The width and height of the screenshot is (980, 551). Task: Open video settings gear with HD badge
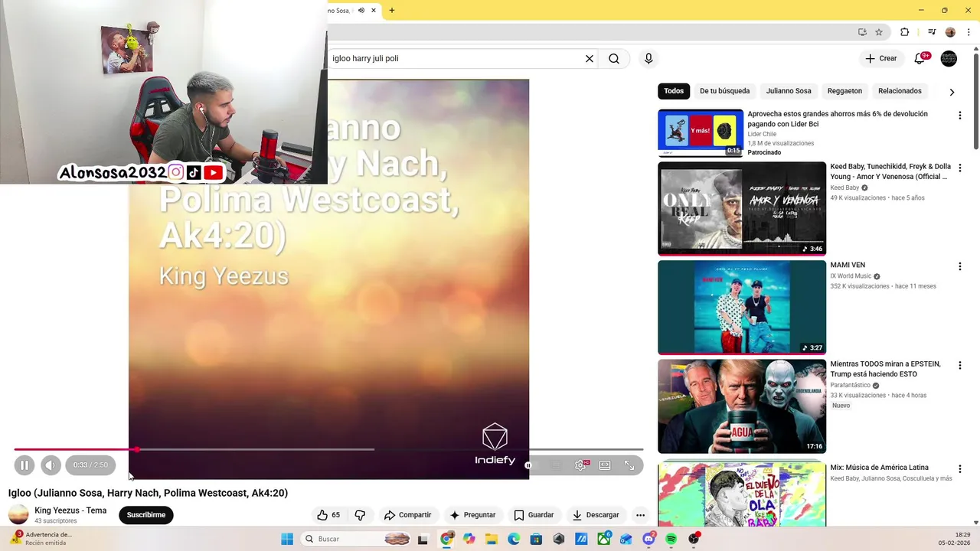point(580,465)
